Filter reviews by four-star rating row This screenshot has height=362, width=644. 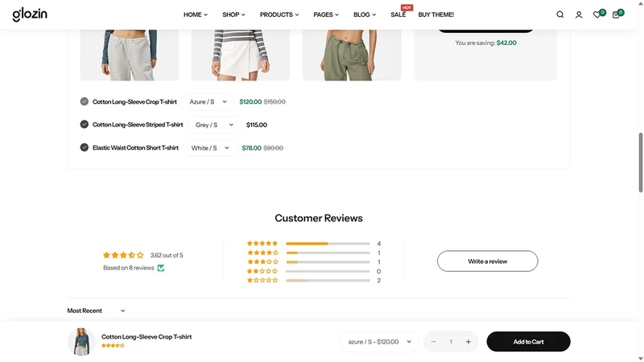[314, 253]
